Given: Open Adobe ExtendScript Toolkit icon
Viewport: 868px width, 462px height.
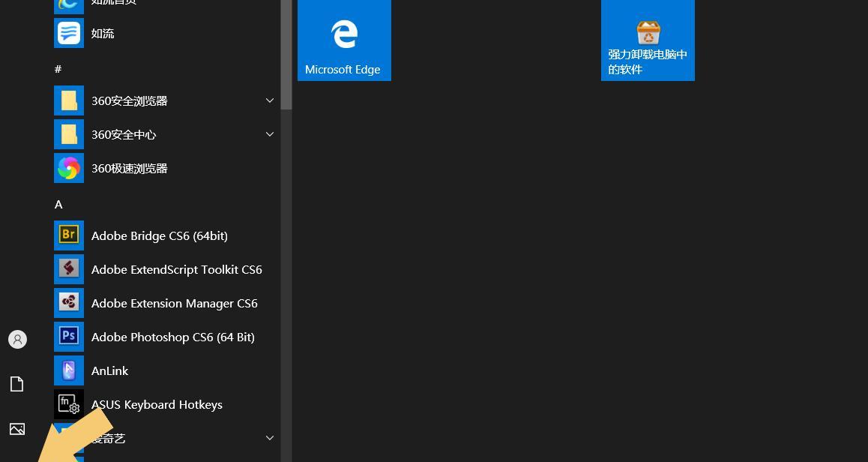Looking at the screenshot, I should pos(69,270).
